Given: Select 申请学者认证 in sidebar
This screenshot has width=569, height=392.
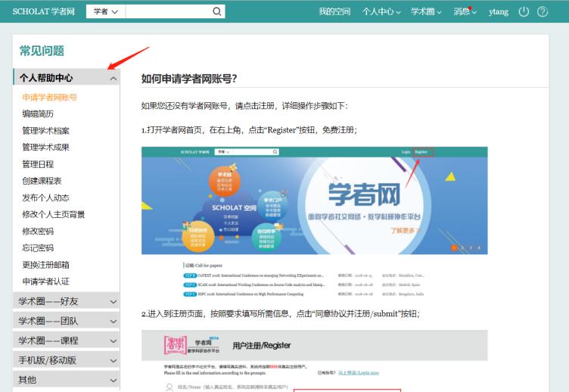Looking at the screenshot, I should click(x=45, y=282).
